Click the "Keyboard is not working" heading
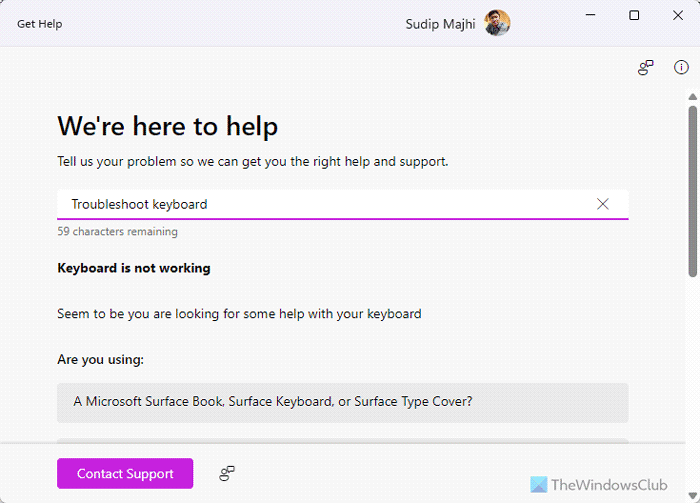This screenshot has width=700, height=503. click(x=134, y=268)
